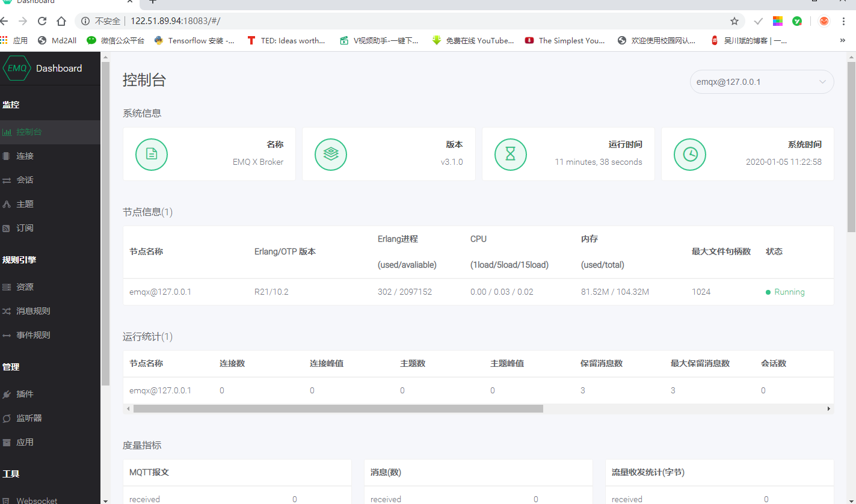Open the 免费在线 YouTube bookmark
The image size is (856, 504).
(473, 40)
